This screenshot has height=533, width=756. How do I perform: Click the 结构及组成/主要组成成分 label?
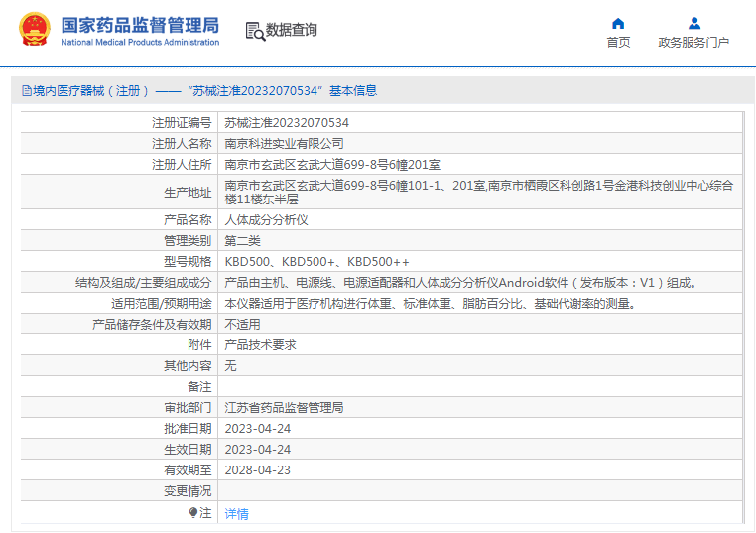pos(143,283)
